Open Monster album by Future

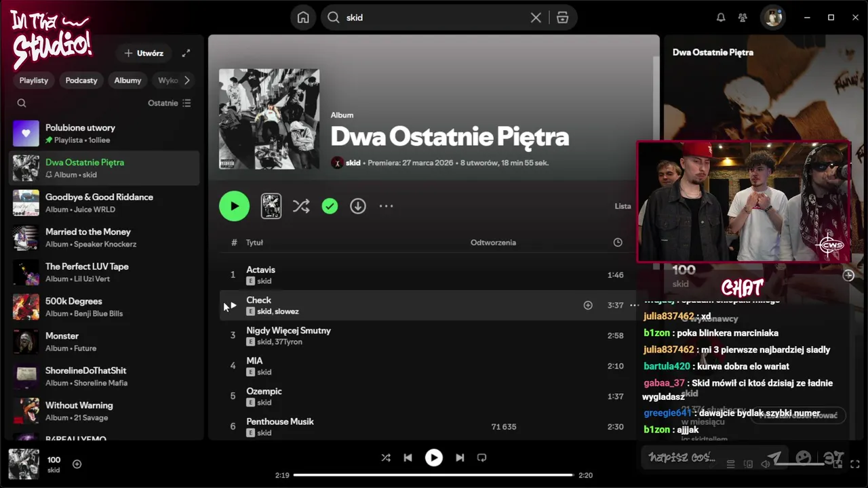pos(104,342)
